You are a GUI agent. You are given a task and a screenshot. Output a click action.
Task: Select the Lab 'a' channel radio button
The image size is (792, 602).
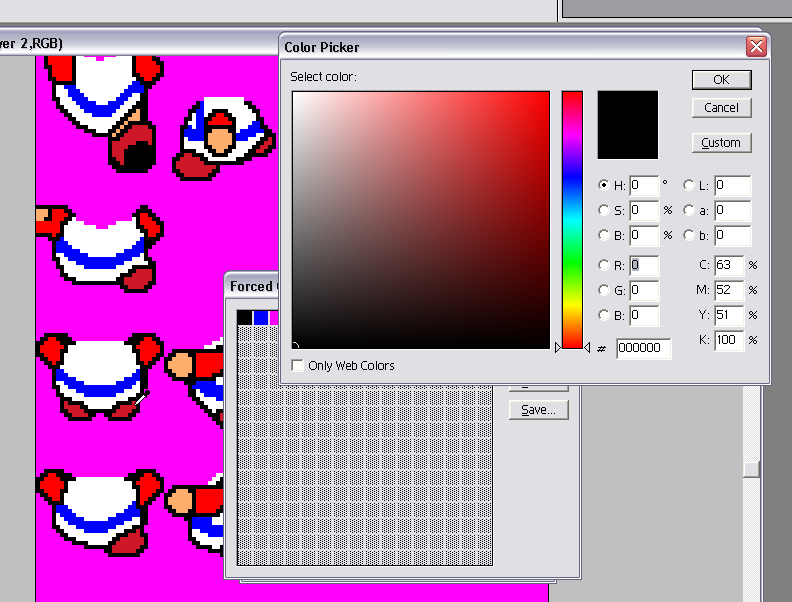[x=689, y=210]
